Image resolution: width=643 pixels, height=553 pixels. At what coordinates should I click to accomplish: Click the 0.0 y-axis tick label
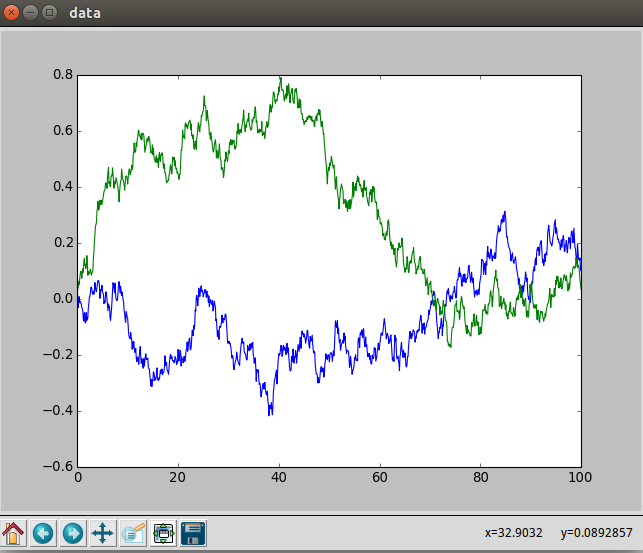(63, 298)
